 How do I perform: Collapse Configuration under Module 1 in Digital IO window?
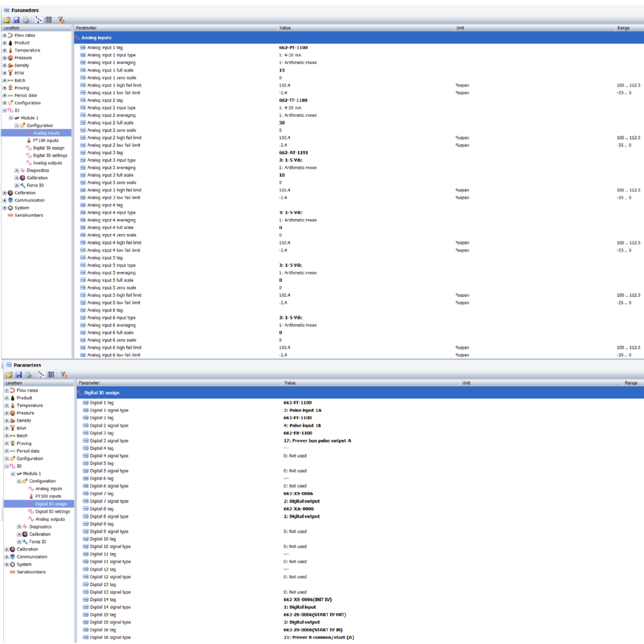pyautogui.click(x=19, y=481)
